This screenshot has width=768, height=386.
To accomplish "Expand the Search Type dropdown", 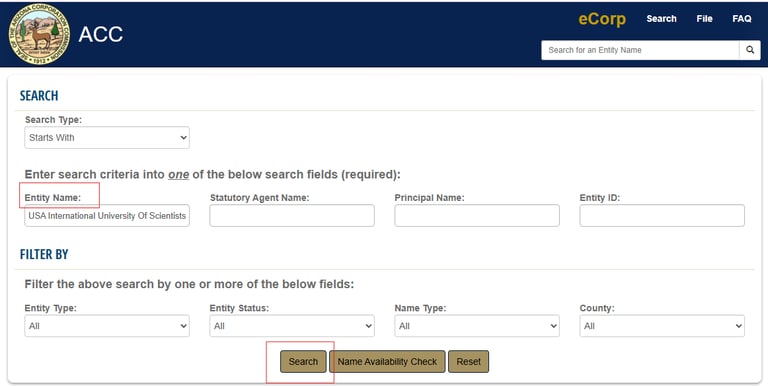I will [x=107, y=138].
